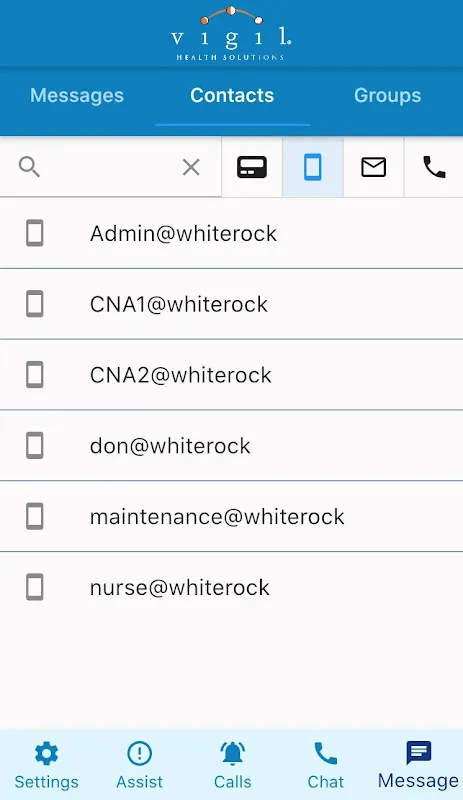Image resolution: width=463 pixels, height=800 pixels.
Task: Select the pager filter icon
Action: pyautogui.click(x=252, y=167)
